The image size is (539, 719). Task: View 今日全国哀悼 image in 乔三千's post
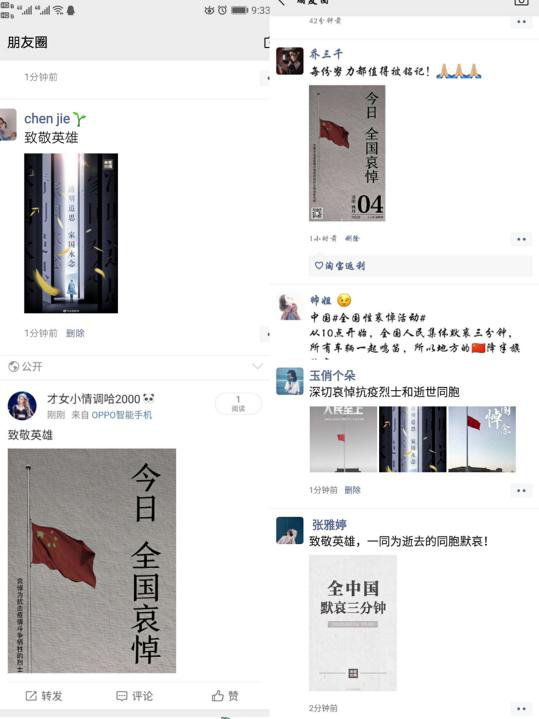(347, 153)
